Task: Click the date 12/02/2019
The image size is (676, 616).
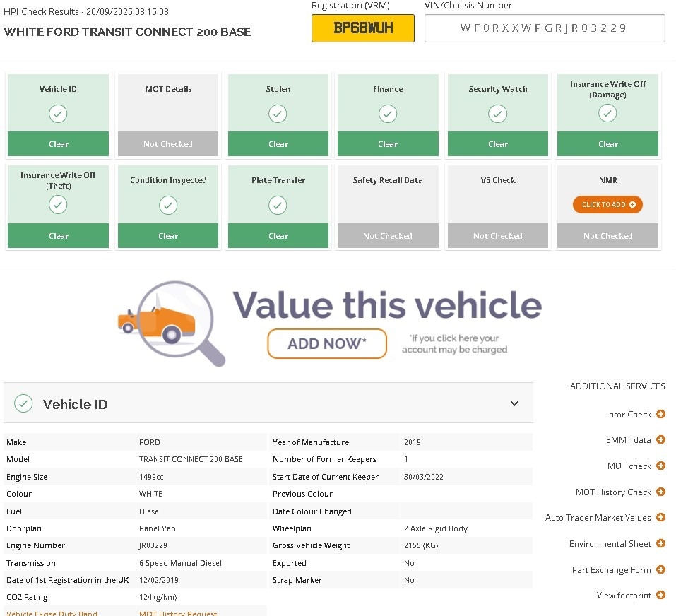Action: coord(159,580)
